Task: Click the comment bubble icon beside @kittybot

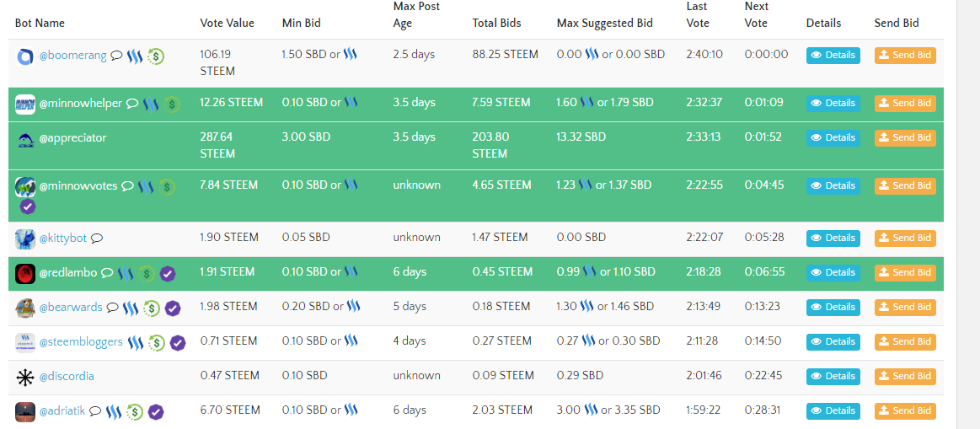Action: click(97, 239)
